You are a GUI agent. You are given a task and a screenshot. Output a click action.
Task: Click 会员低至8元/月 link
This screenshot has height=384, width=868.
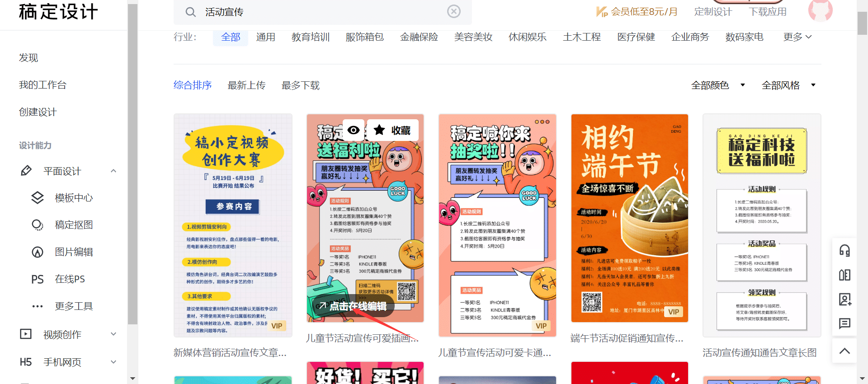(644, 12)
